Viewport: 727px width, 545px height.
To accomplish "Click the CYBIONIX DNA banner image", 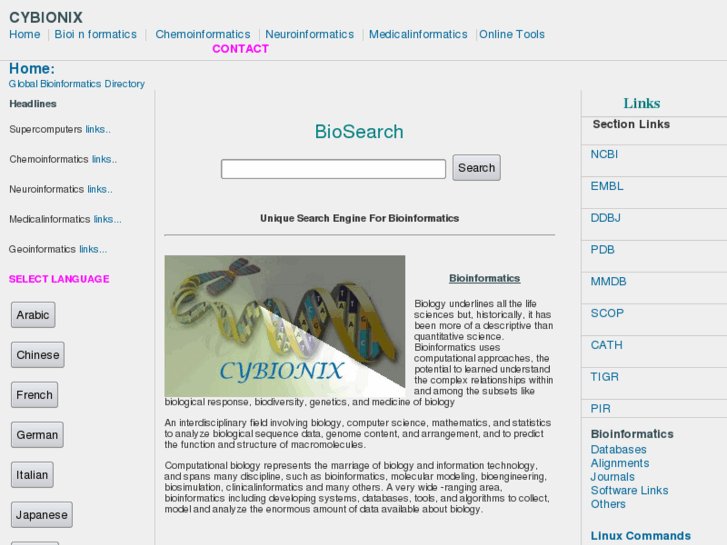I will [x=285, y=326].
